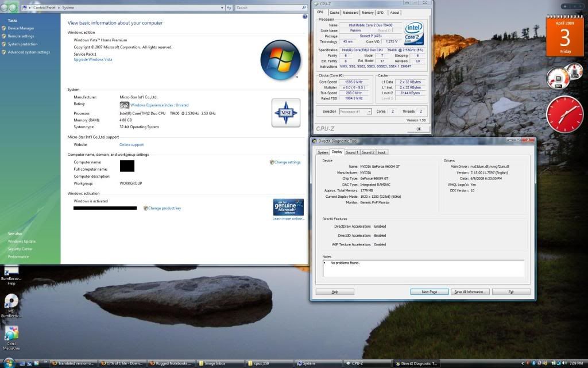
Task: Click the Back arrow in the System window
Action: pos(4,7)
